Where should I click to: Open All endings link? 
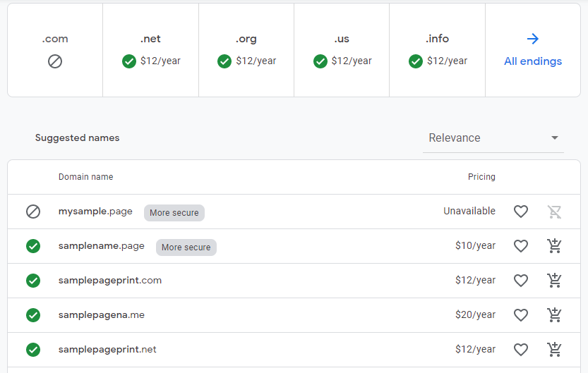533,61
